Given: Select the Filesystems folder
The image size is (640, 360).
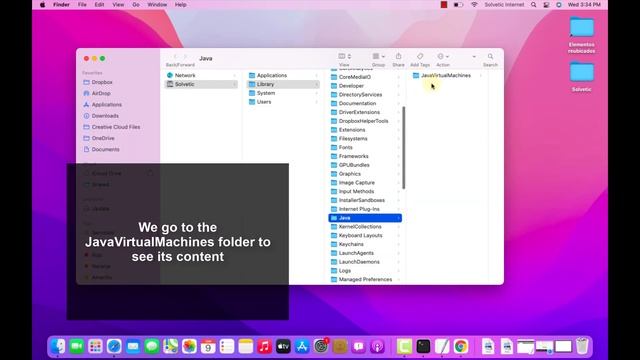Looking at the screenshot, I should 365,139.
